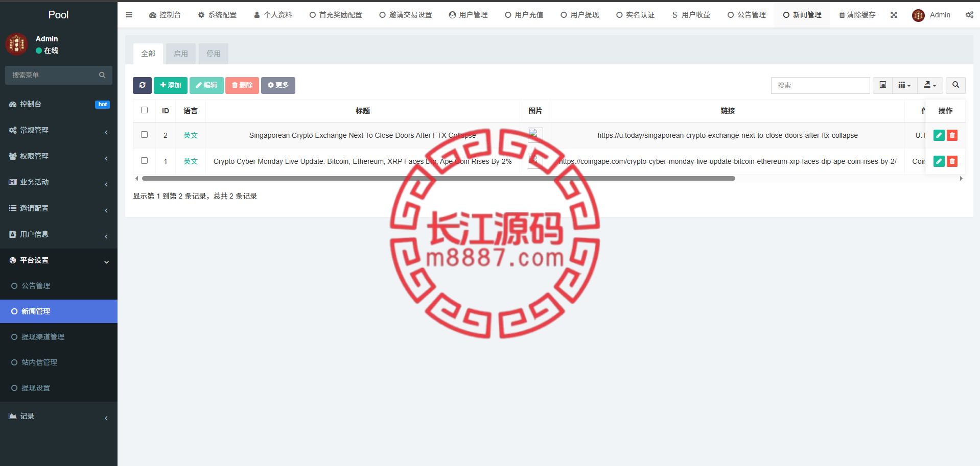
Task: Open 控制台 with the hot badge in sidebar
Action: (59, 104)
